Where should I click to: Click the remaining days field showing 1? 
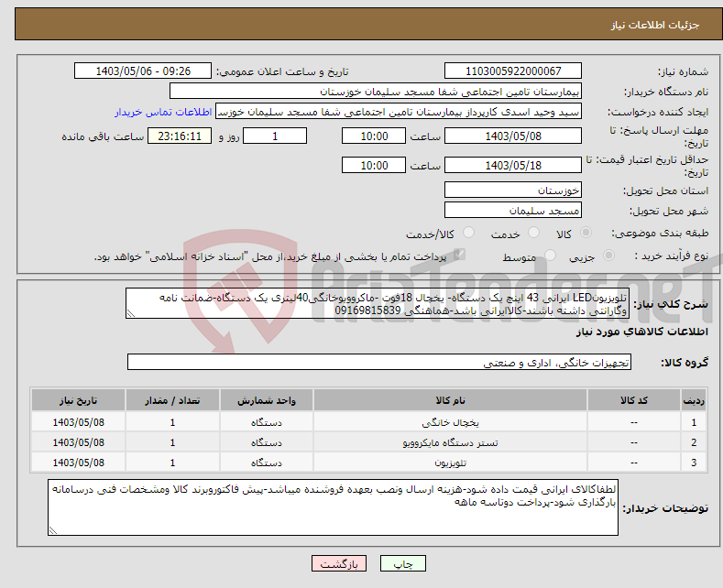(275, 136)
